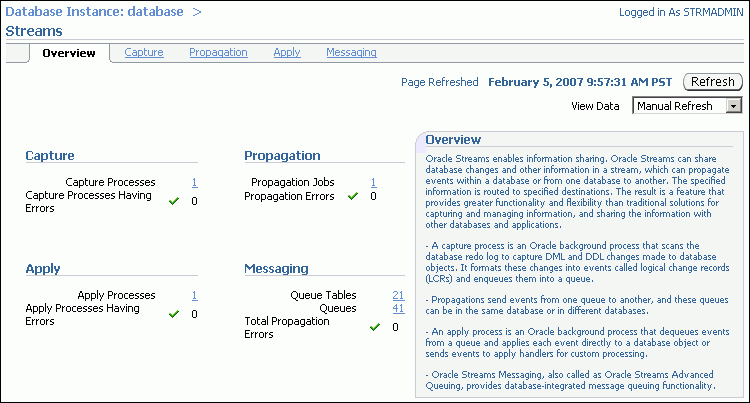Open Database Instance: database breadcrumb link
The width and height of the screenshot is (750, 403).
coord(94,11)
